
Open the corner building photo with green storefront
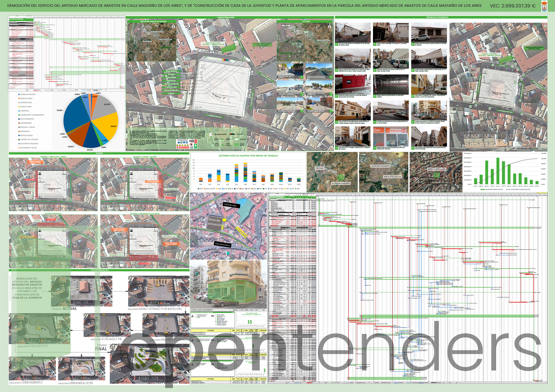click(x=229, y=284)
